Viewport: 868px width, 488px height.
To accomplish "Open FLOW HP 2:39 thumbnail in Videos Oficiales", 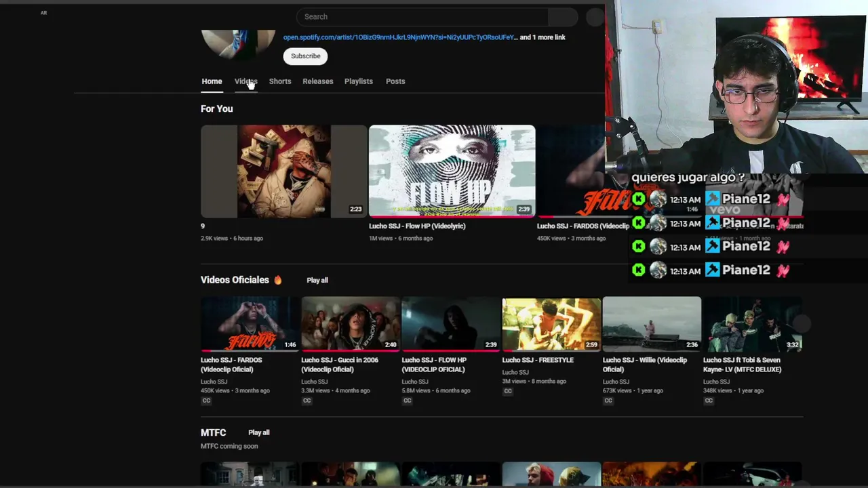I will pyautogui.click(x=451, y=324).
